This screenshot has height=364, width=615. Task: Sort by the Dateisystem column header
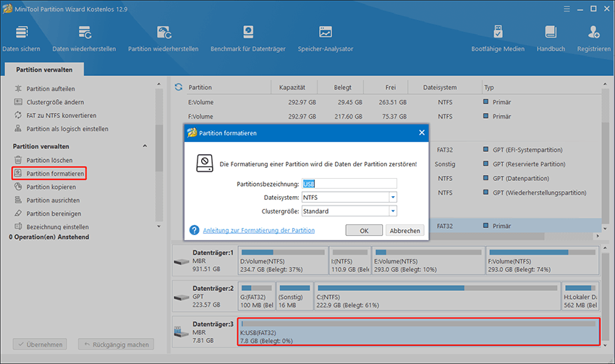tap(440, 88)
